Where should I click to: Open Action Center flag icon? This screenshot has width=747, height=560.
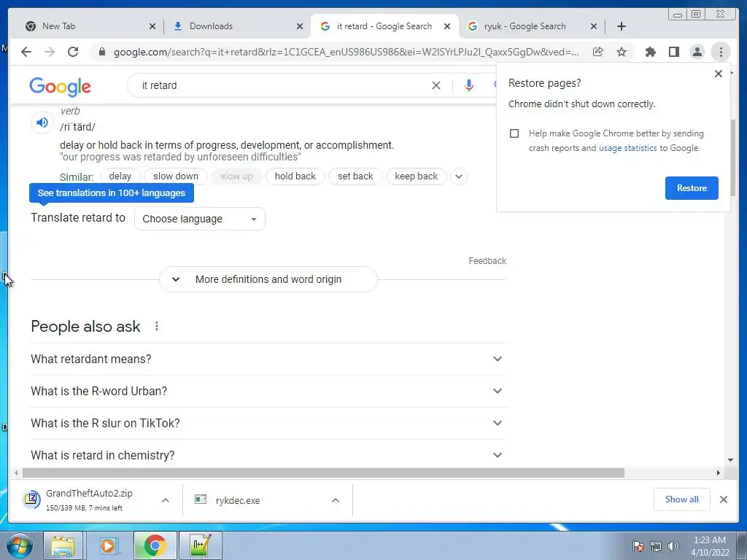tap(638, 546)
